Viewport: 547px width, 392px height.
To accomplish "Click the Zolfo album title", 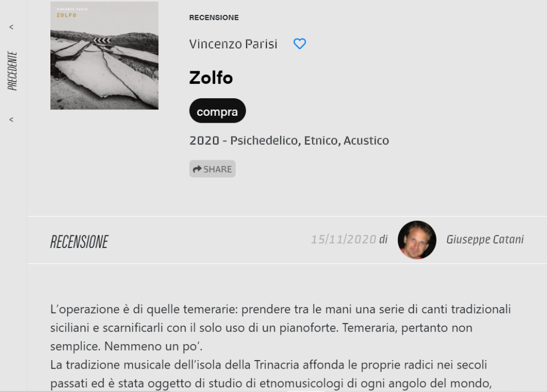I will [x=211, y=78].
